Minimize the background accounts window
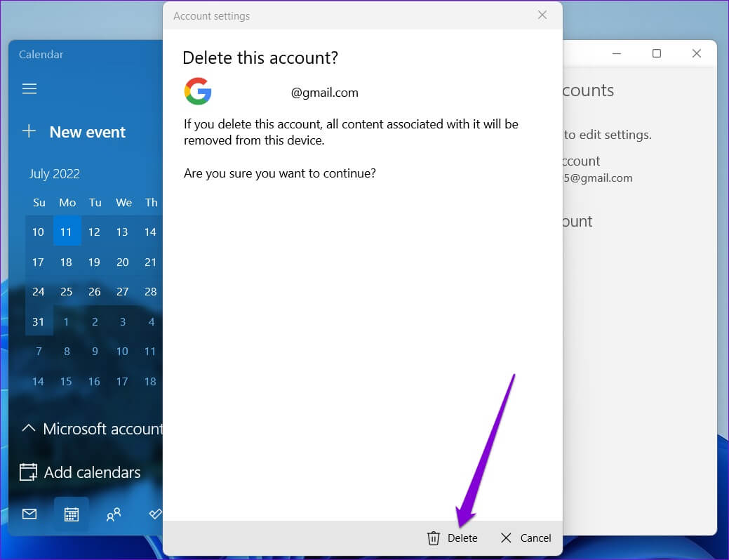Image resolution: width=729 pixels, height=560 pixels. [617, 53]
